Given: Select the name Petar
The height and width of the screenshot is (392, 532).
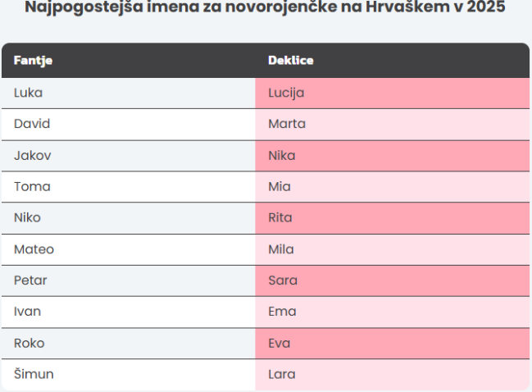Looking at the screenshot, I should click(30, 280).
